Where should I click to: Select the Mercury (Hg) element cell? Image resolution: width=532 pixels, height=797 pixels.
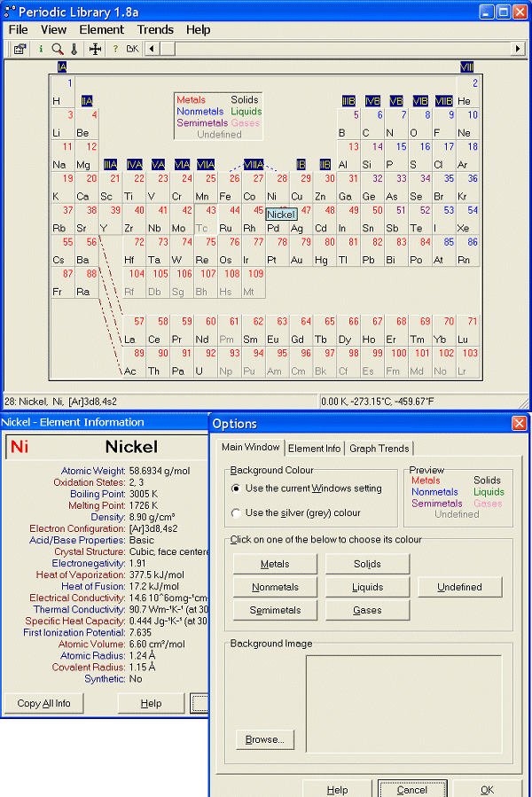[x=325, y=251]
